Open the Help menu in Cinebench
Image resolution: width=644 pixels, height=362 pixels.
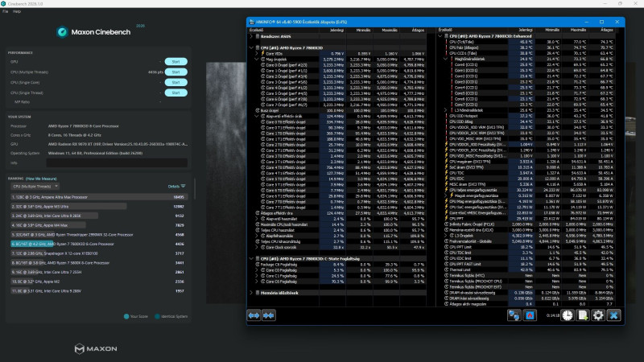tap(16, 11)
